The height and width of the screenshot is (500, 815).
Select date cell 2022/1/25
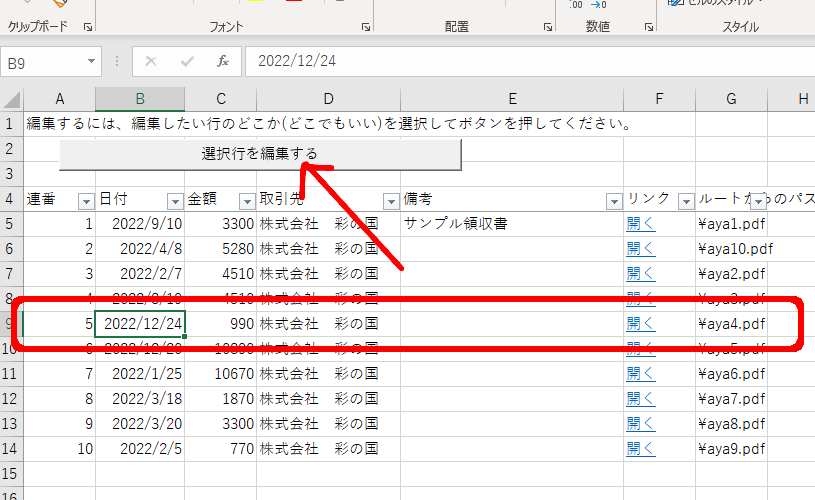click(x=140, y=374)
